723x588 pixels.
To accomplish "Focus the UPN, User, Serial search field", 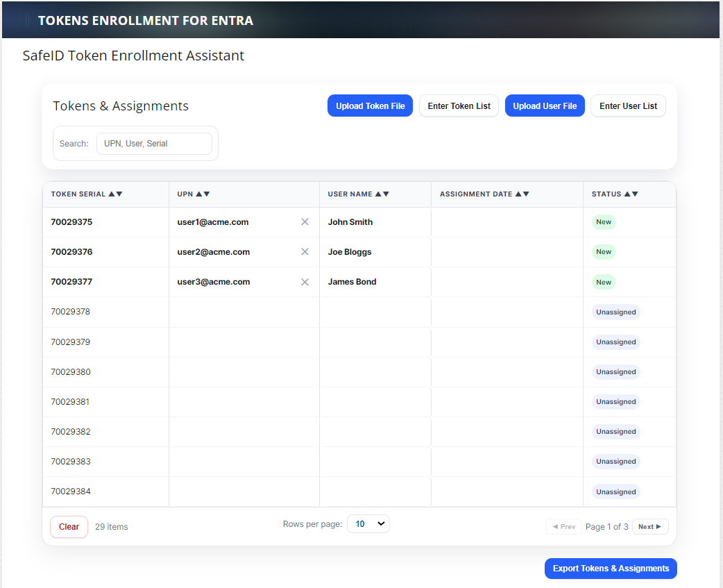I will coord(154,144).
